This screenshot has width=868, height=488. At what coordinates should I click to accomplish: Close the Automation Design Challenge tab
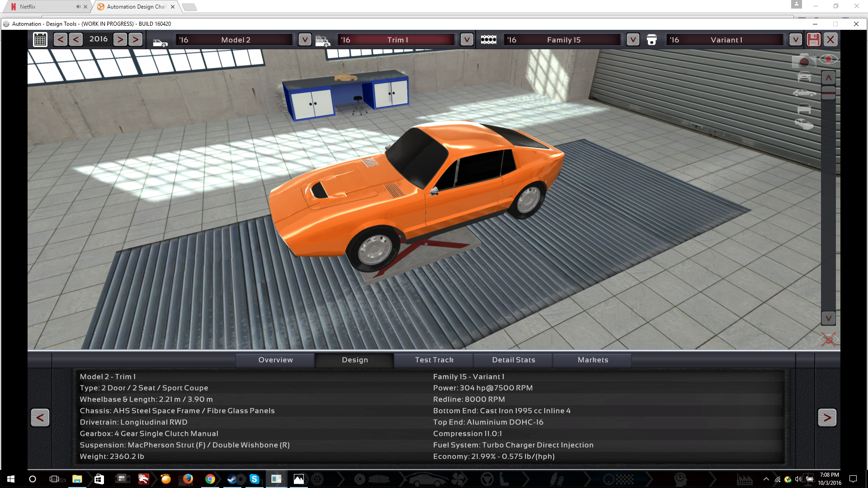pos(173,7)
